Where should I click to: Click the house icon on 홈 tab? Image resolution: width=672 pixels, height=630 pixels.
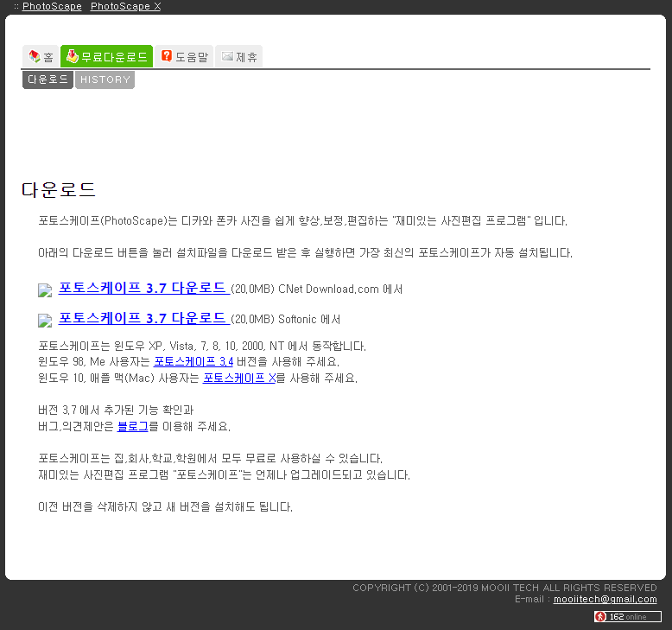35,56
